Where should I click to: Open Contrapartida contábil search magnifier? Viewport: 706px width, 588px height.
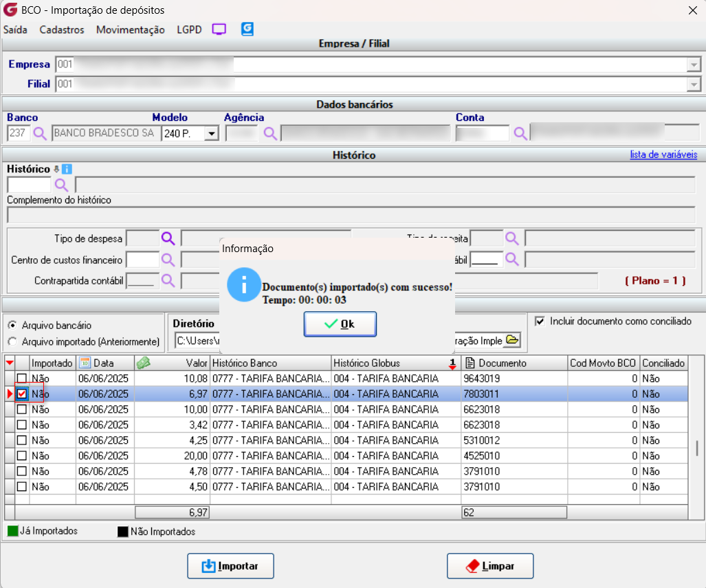[168, 280]
